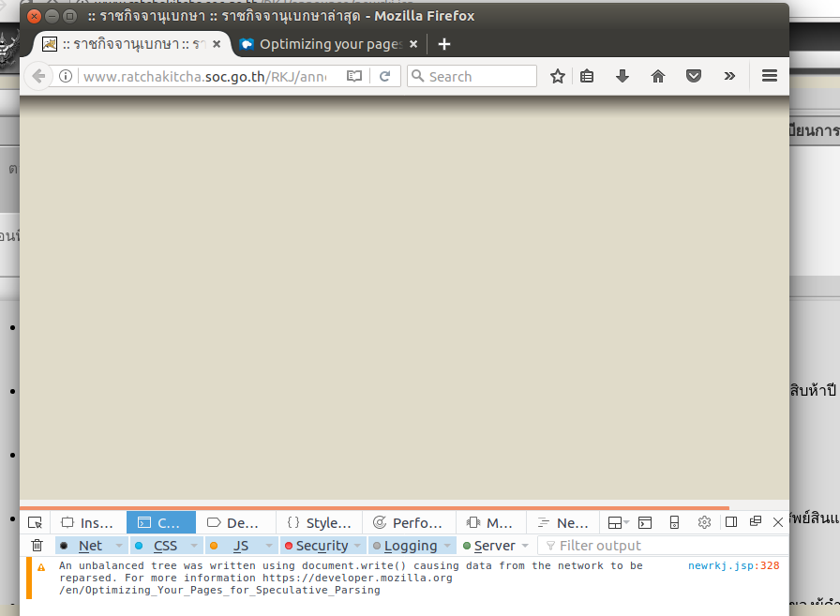Expand Net filter dropdown arrow
This screenshot has width=840, height=616.
(x=119, y=546)
